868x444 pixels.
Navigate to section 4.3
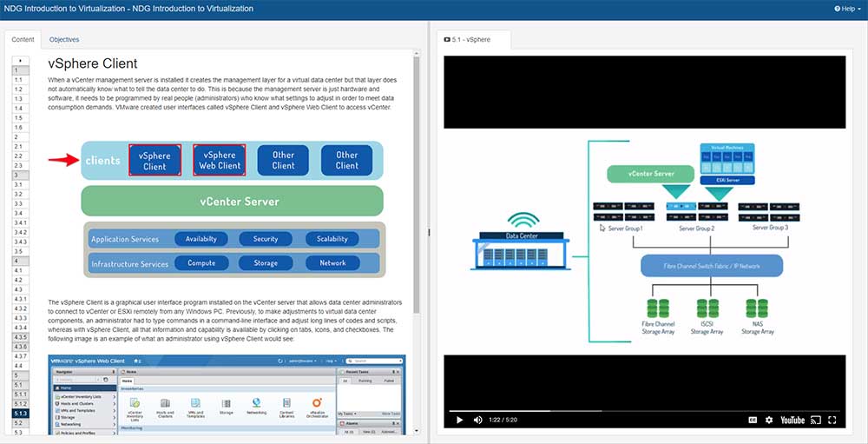pos(21,289)
